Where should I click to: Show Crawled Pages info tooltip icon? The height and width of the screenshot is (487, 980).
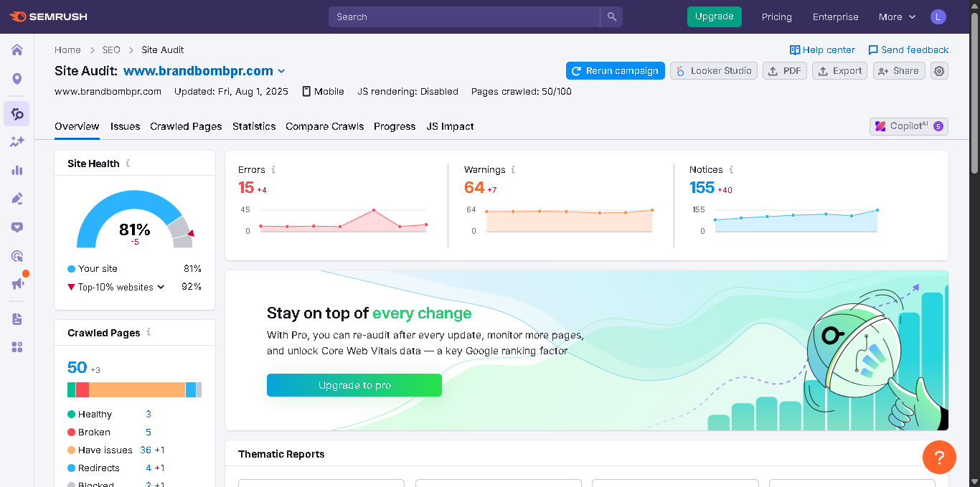click(x=149, y=332)
